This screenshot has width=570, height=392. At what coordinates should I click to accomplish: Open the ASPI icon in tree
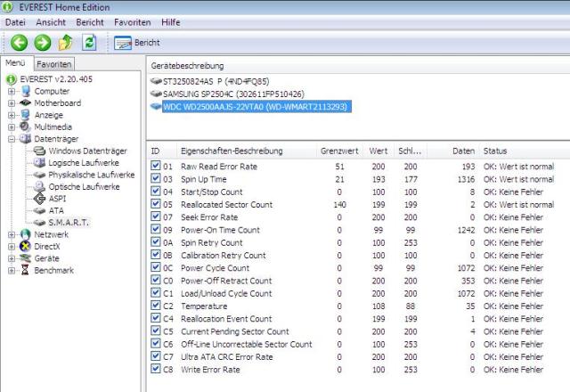tap(39, 199)
